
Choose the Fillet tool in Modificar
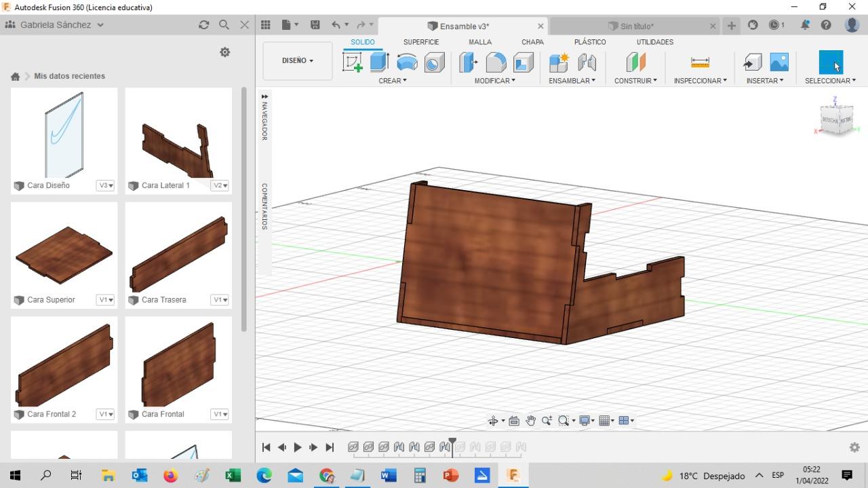point(496,62)
